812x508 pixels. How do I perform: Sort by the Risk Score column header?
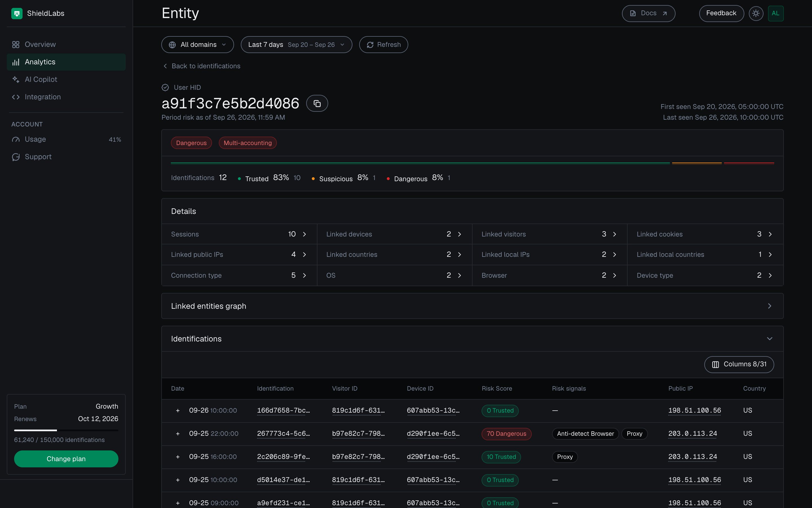pos(497,389)
